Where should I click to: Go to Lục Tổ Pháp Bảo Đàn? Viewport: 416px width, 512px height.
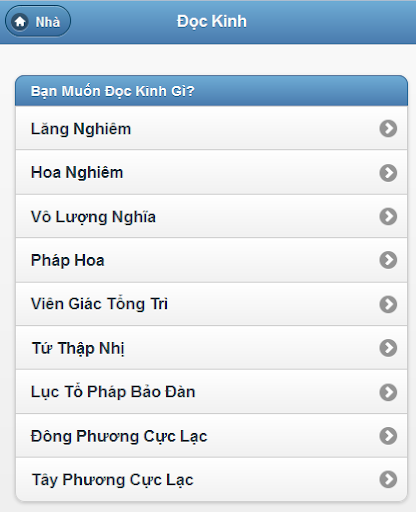pyautogui.click(x=211, y=392)
